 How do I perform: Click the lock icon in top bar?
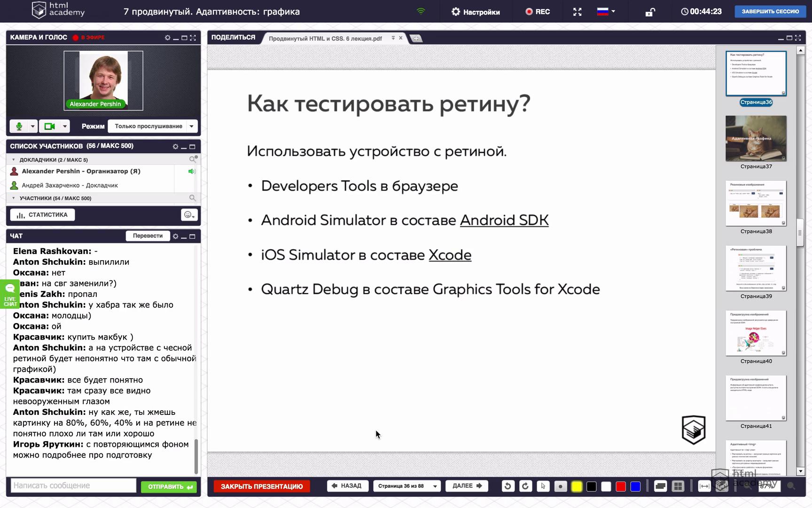[x=650, y=12]
